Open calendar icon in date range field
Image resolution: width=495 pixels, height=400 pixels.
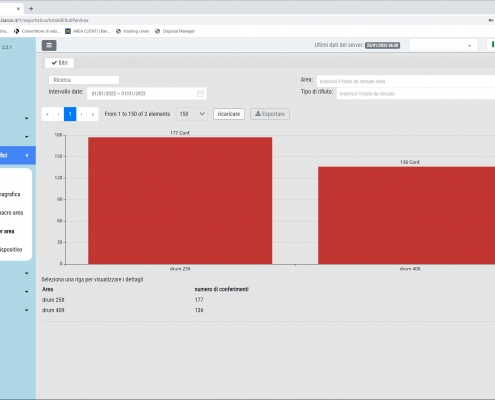[200, 94]
